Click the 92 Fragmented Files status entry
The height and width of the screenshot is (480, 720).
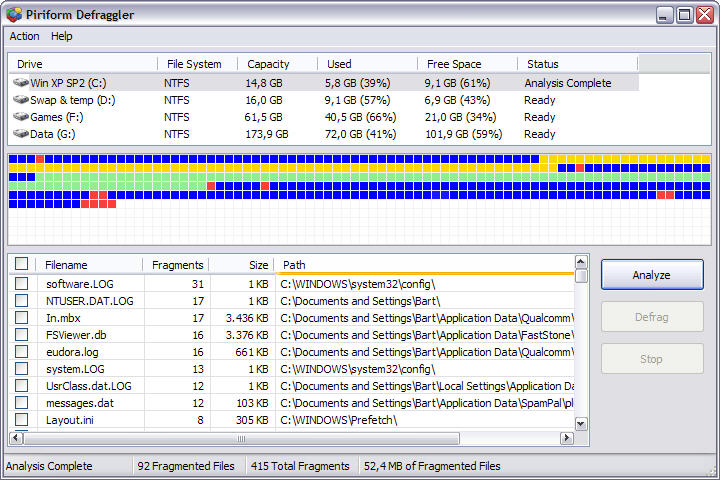(186, 466)
